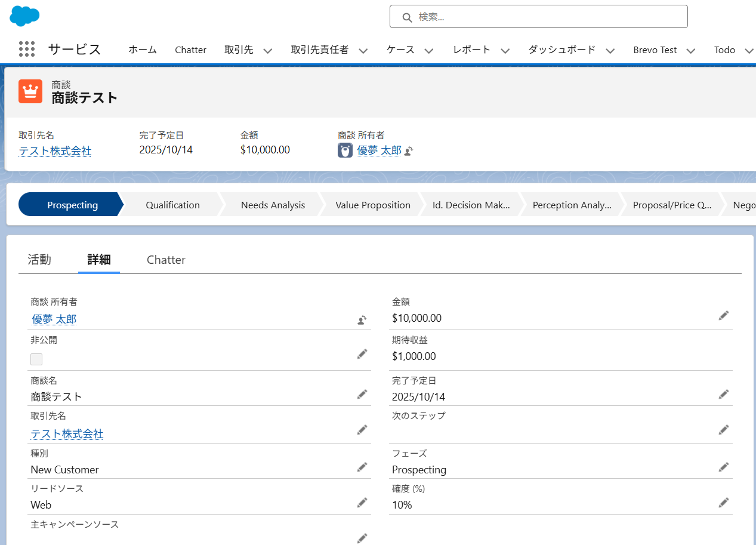Select the Qualification stage in path
This screenshot has height=545, width=756.
tap(172, 205)
